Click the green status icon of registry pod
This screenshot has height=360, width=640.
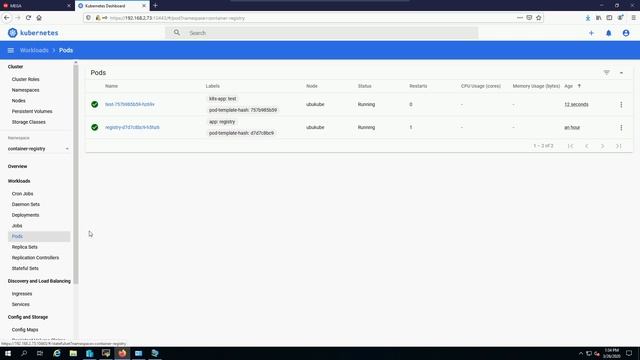click(x=95, y=127)
